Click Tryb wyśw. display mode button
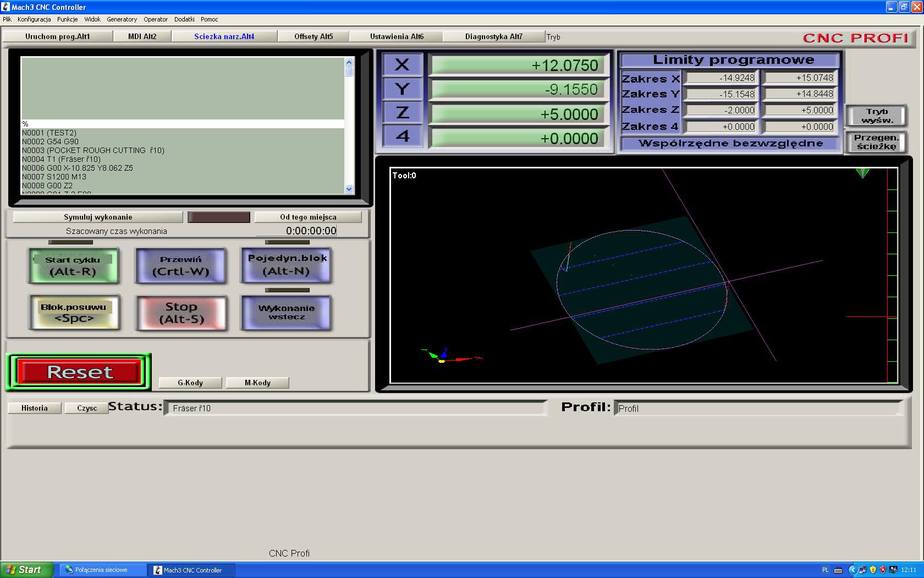Image resolution: width=924 pixels, height=578 pixels. [876, 116]
